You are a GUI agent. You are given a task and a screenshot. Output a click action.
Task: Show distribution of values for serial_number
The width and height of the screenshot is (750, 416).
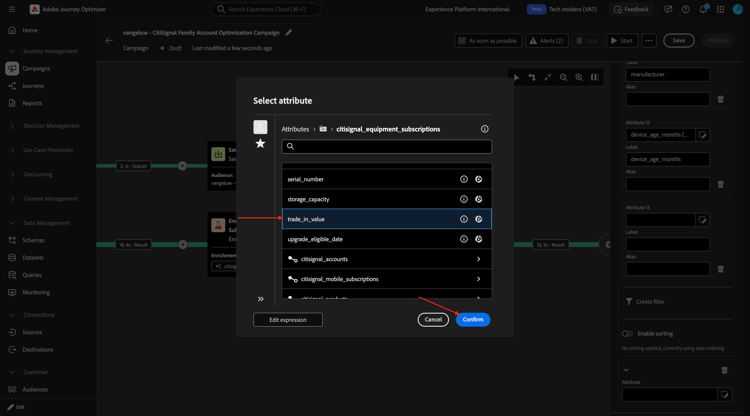pyautogui.click(x=478, y=179)
